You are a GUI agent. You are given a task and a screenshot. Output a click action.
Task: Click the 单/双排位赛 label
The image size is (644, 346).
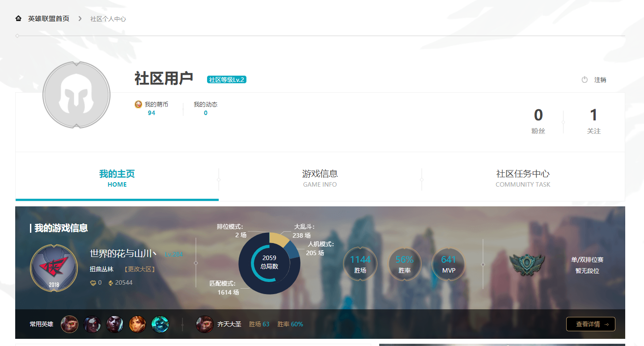tap(587, 260)
